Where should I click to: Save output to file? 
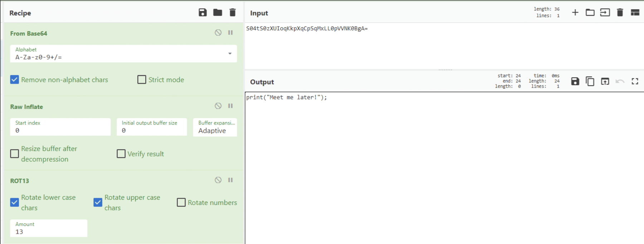(575, 82)
